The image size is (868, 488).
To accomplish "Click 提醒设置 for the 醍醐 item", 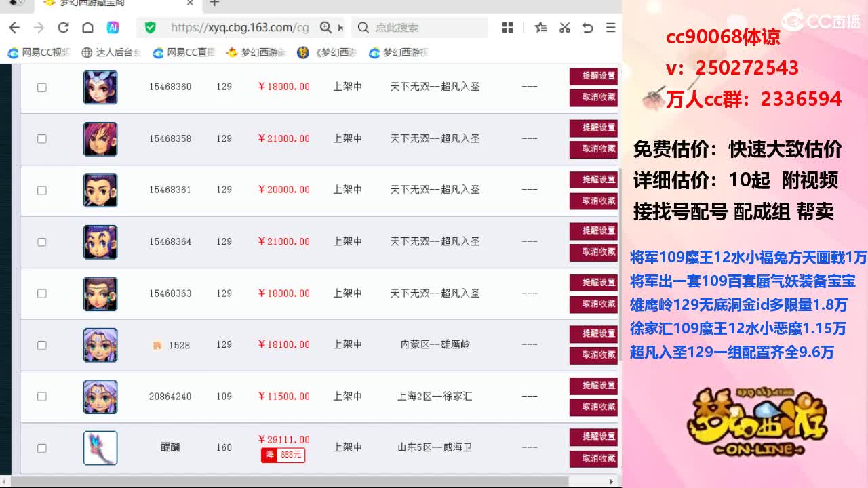I will coord(594,437).
